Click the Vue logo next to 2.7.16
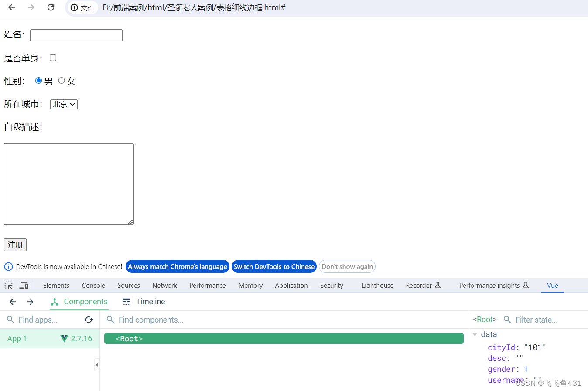Viewport: 588px width, 391px height. tap(64, 338)
